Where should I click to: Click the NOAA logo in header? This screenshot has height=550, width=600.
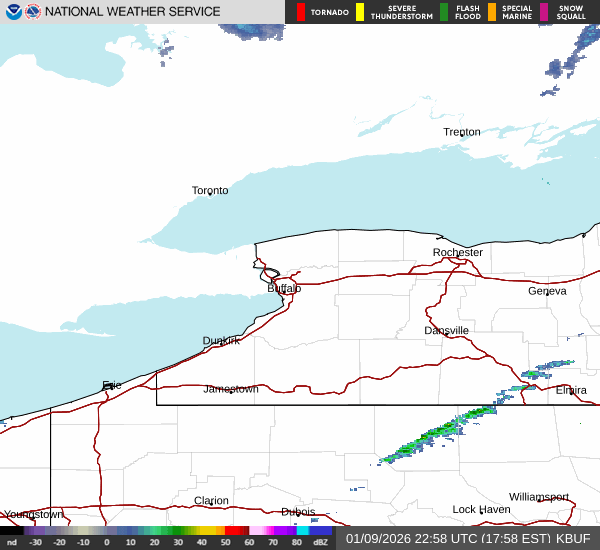pos(13,12)
